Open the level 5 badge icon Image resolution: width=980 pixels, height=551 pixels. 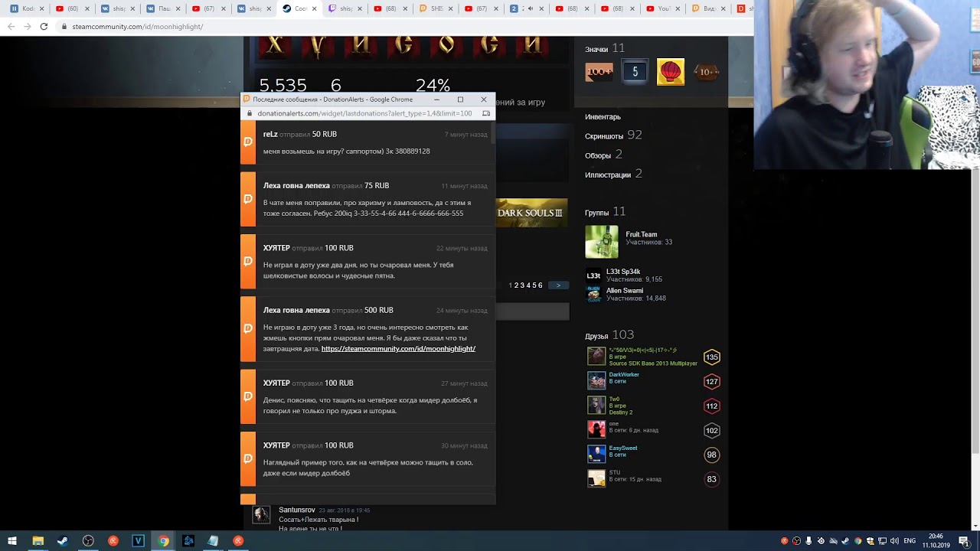click(635, 72)
